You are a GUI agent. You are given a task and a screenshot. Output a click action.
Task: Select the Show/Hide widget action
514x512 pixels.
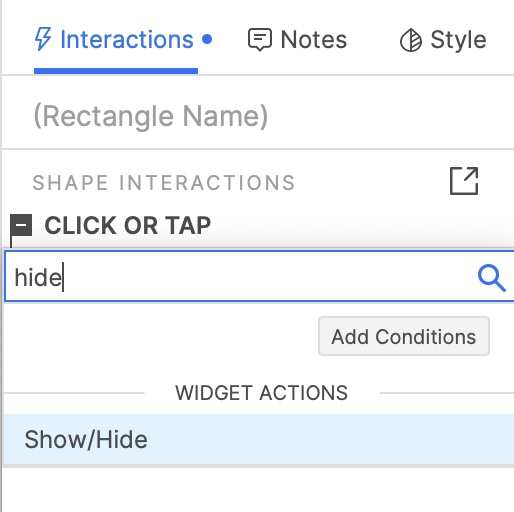(x=259, y=439)
